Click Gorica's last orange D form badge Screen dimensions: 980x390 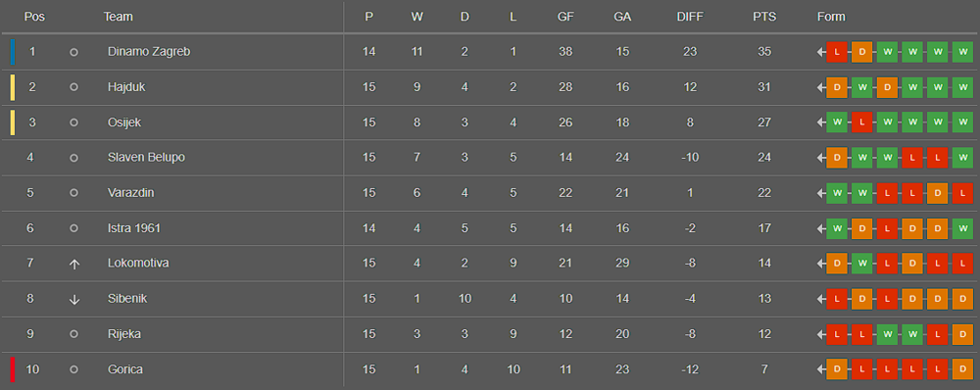coord(962,369)
